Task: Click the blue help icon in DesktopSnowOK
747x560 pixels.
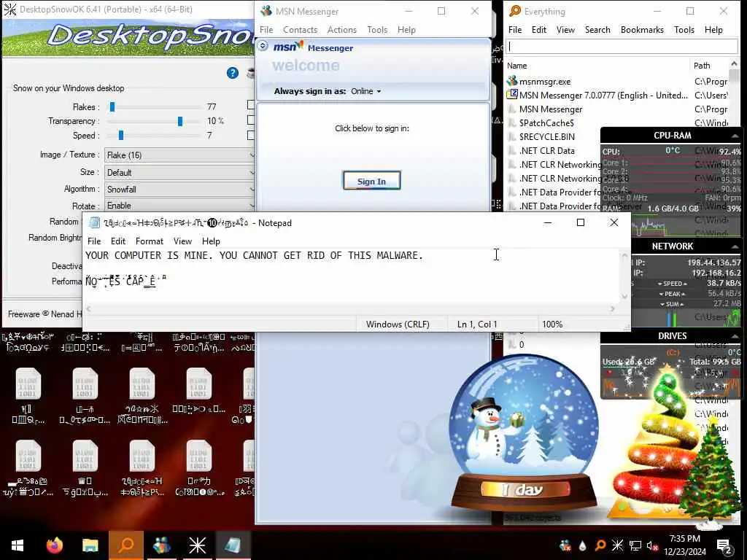Action: [x=233, y=73]
